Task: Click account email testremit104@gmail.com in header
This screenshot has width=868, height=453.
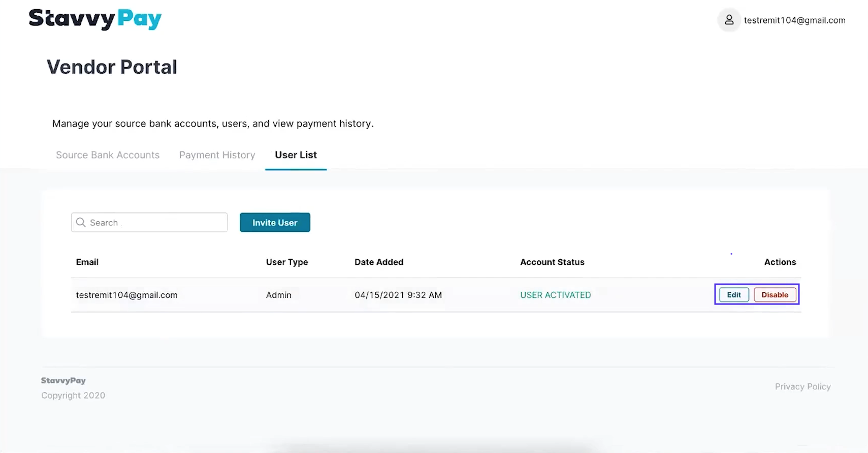Action: [x=794, y=20]
